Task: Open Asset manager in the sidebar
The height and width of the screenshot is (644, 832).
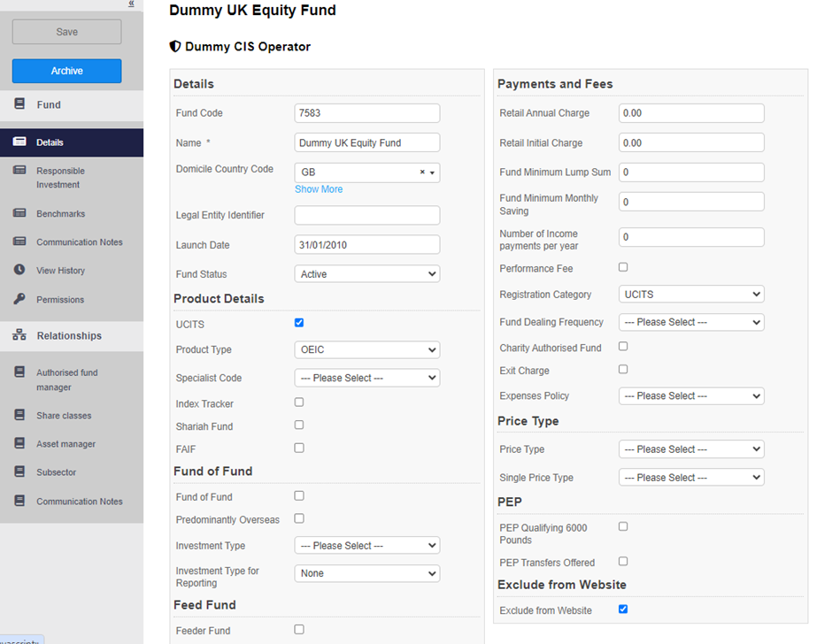Action: [65, 444]
